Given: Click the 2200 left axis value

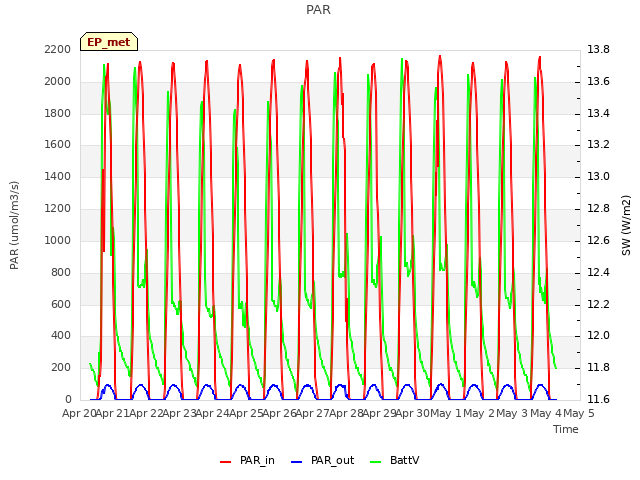Looking at the screenshot, I should [x=58, y=50].
